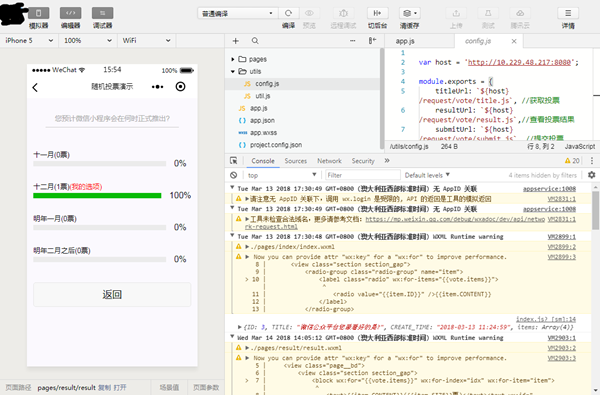600x395 pixels.
Task: Select the Security devtools tab
Action: point(363,161)
